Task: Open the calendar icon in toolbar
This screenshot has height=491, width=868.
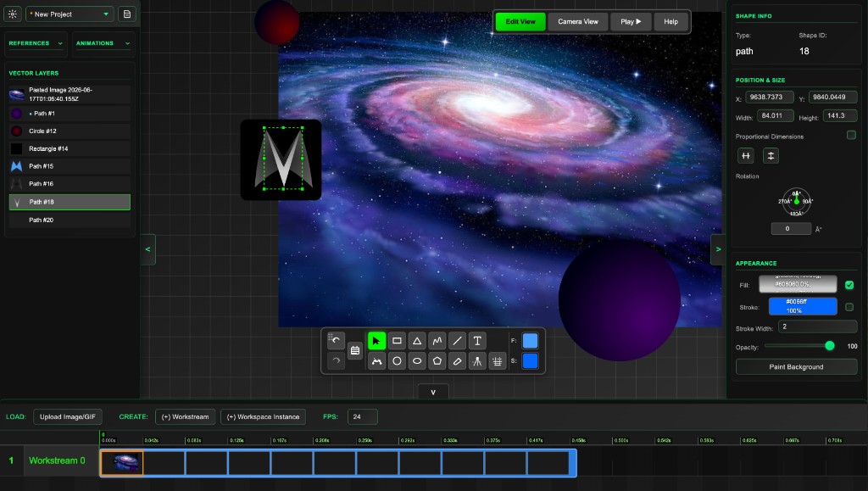Action: 355,350
